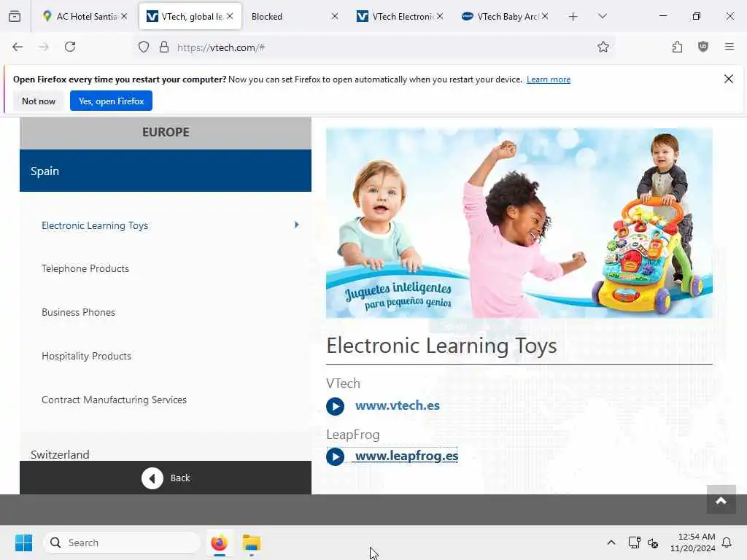Close the AC Hotel Santia tab
The height and width of the screenshot is (560, 747).
coord(124,16)
